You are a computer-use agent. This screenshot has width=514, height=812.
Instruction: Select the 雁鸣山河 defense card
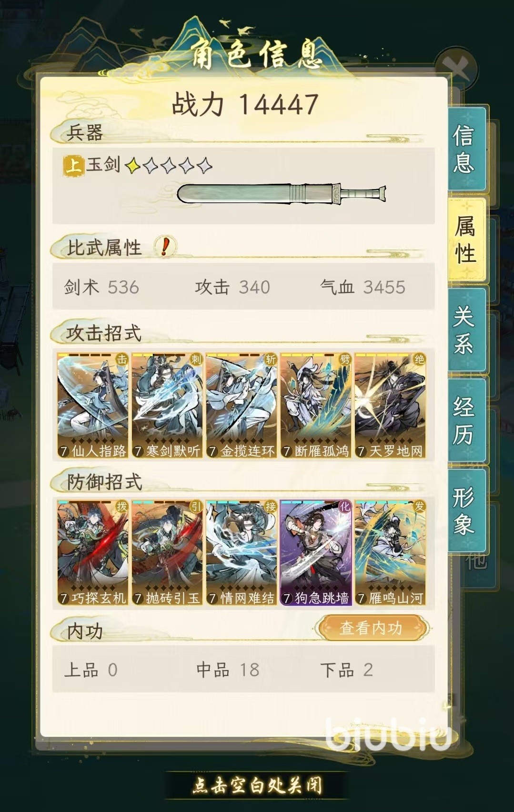click(390, 553)
